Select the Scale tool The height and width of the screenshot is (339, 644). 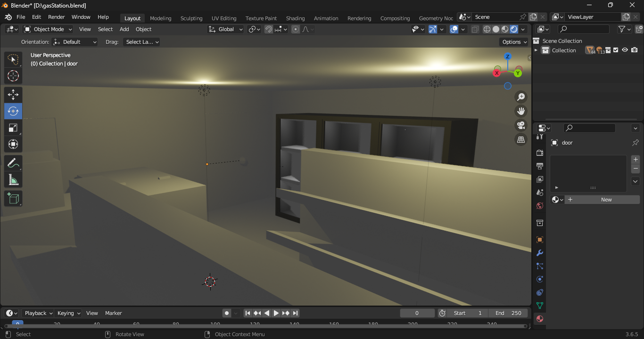click(x=13, y=128)
